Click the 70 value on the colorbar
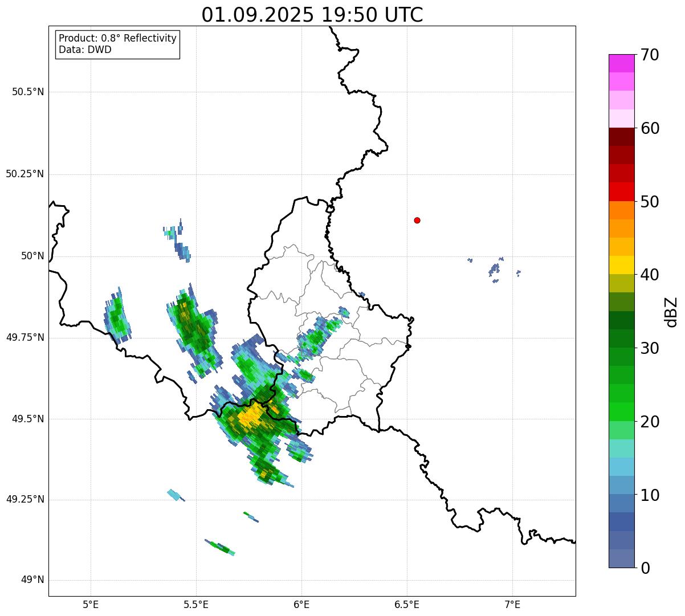 (x=650, y=55)
